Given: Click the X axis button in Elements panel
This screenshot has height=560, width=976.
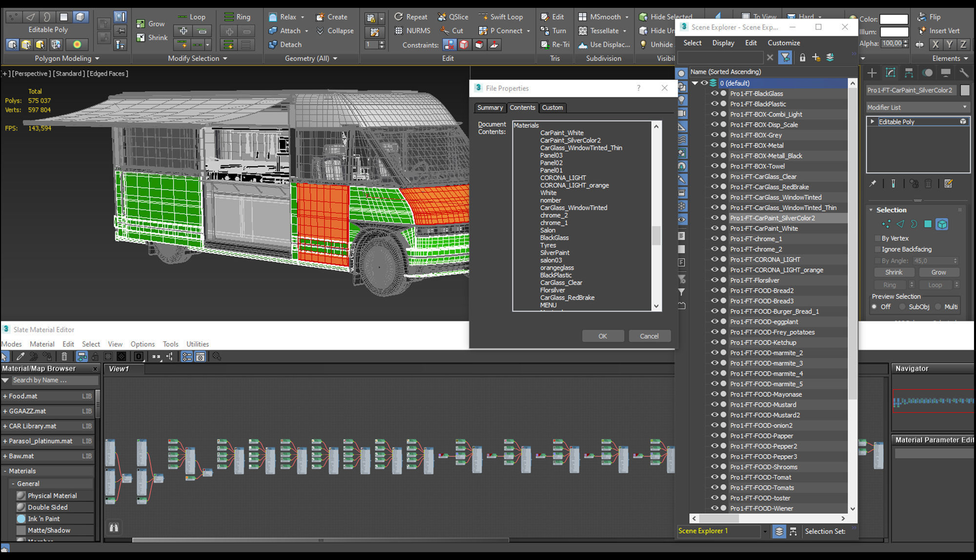Looking at the screenshot, I should (935, 44).
